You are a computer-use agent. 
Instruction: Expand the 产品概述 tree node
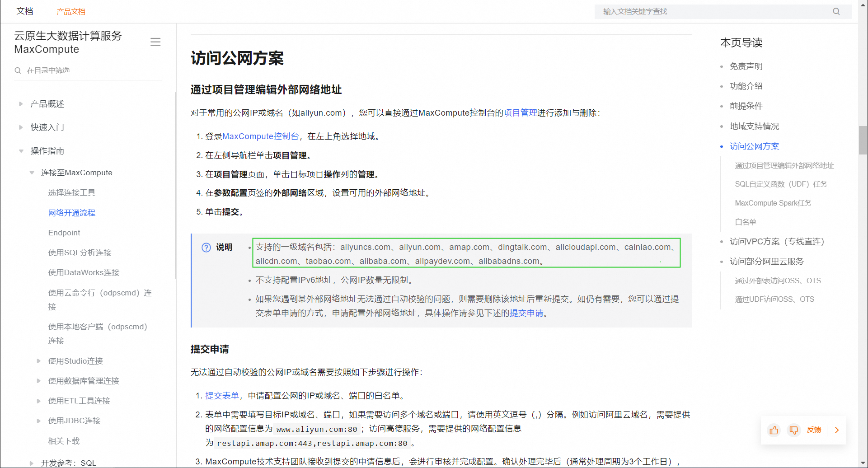tap(21, 104)
